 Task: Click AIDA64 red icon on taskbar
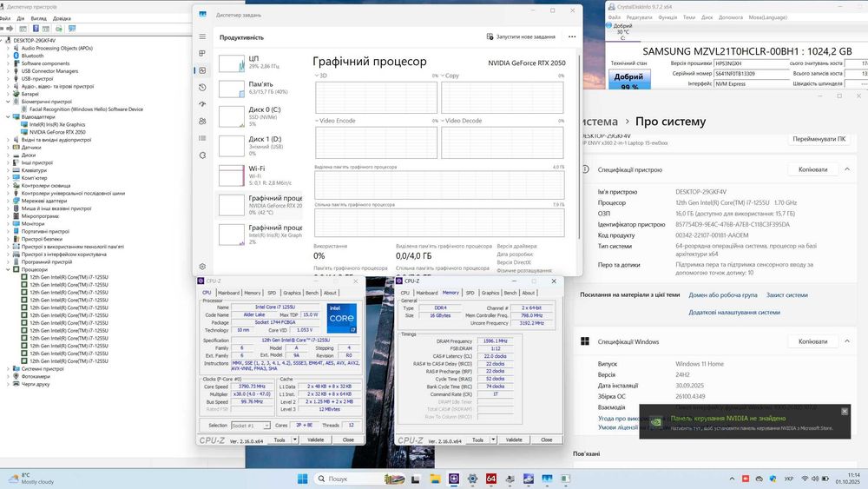tap(491, 479)
